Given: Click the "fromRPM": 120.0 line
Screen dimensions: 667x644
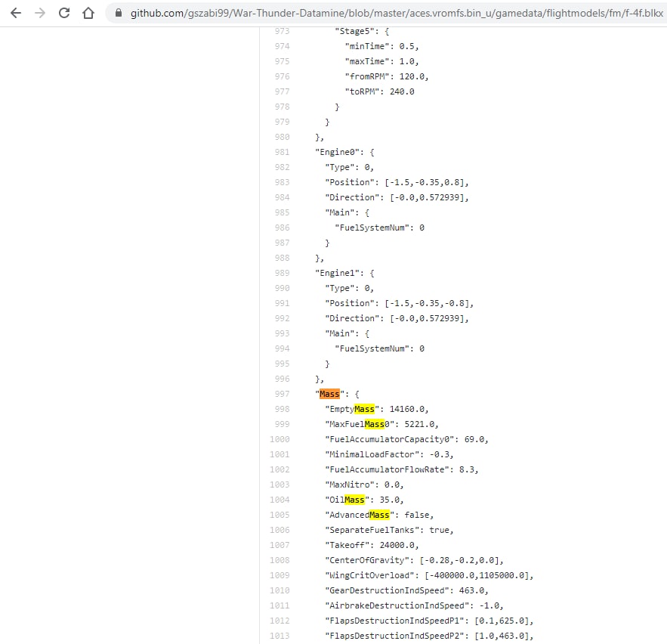Looking at the screenshot, I should [x=387, y=76].
